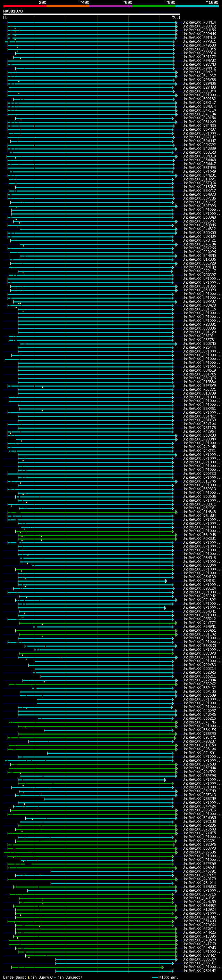222x980 pixels.
Task: Open hit UniRef100_A9RHM6
Action: click(x=199, y=34)
